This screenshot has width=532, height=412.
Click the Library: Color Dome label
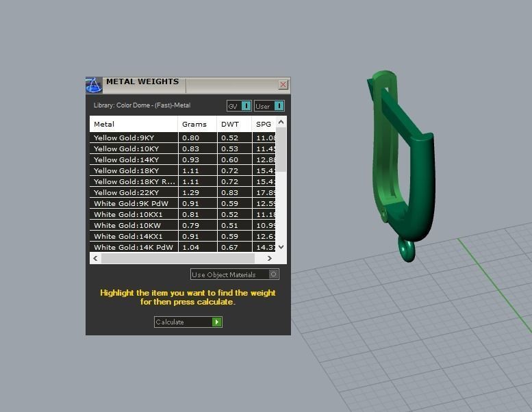142,105
